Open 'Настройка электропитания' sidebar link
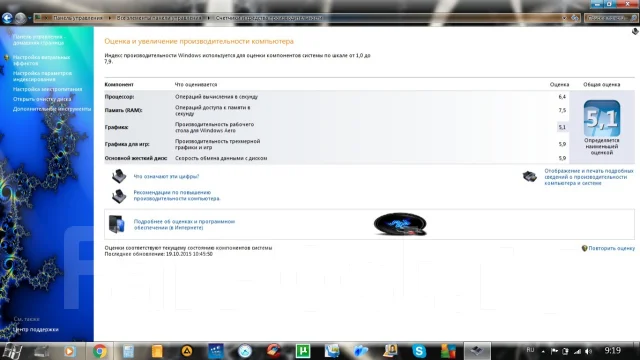 [47, 89]
